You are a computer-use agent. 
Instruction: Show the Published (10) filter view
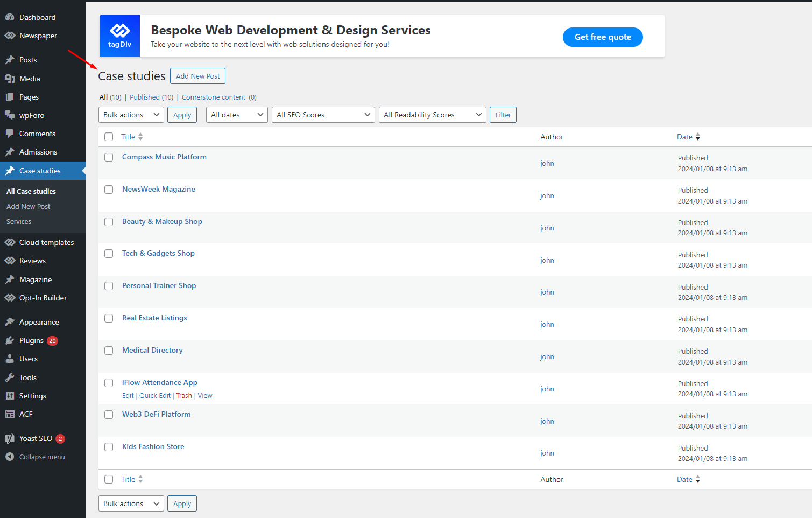[x=152, y=97]
